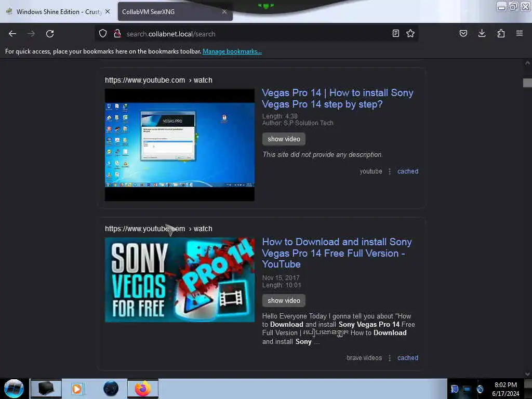Image resolution: width=532 pixels, height=399 pixels.
Task: Open the dark globe taskbar icon
Action: coord(111,389)
